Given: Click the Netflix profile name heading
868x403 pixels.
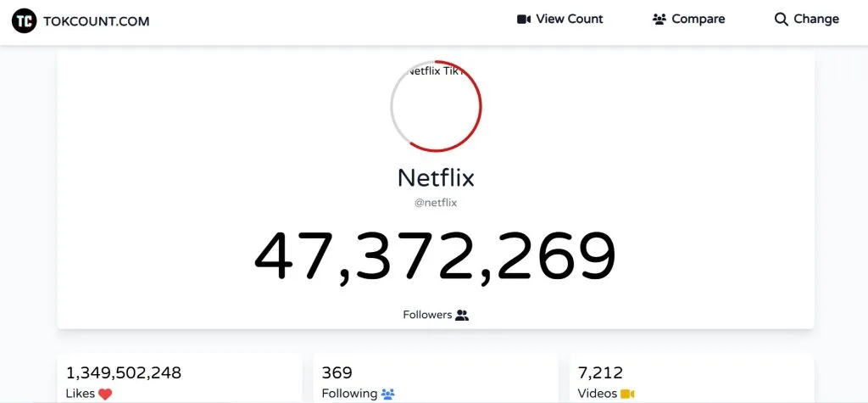Looking at the screenshot, I should pyautogui.click(x=436, y=178).
